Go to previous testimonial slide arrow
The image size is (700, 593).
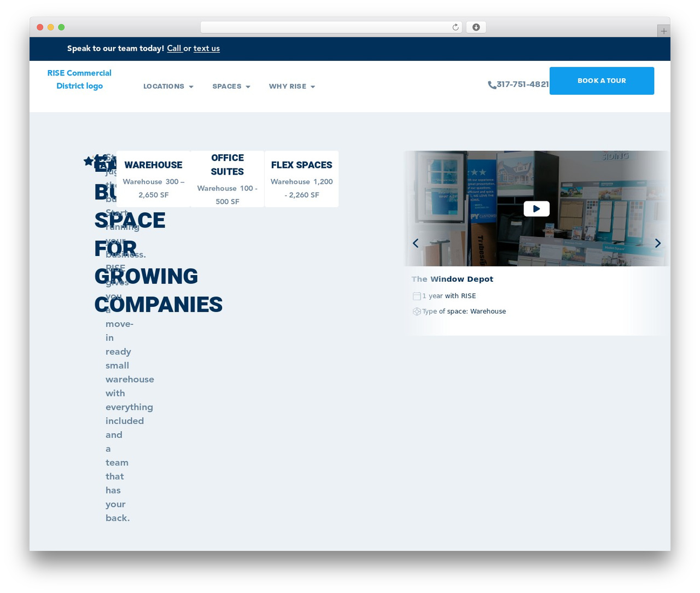pyautogui.click(x=416, y=243)
